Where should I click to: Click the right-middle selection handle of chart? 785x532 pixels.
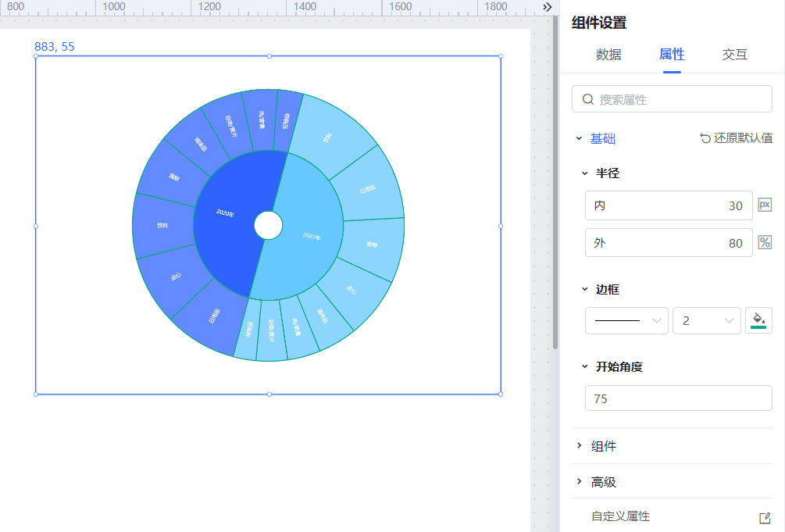pos(501,226)
